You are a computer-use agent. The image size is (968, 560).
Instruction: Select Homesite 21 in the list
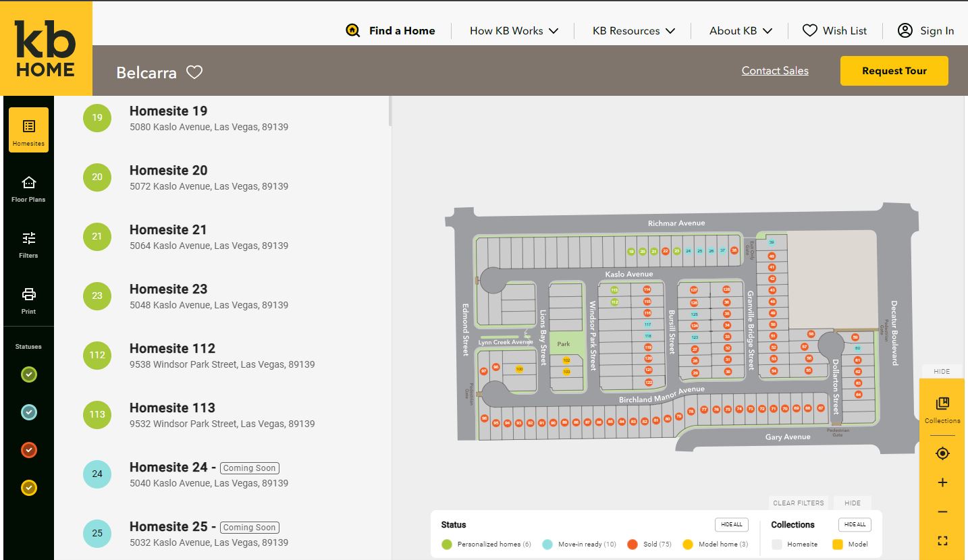(x=223, y=237)
